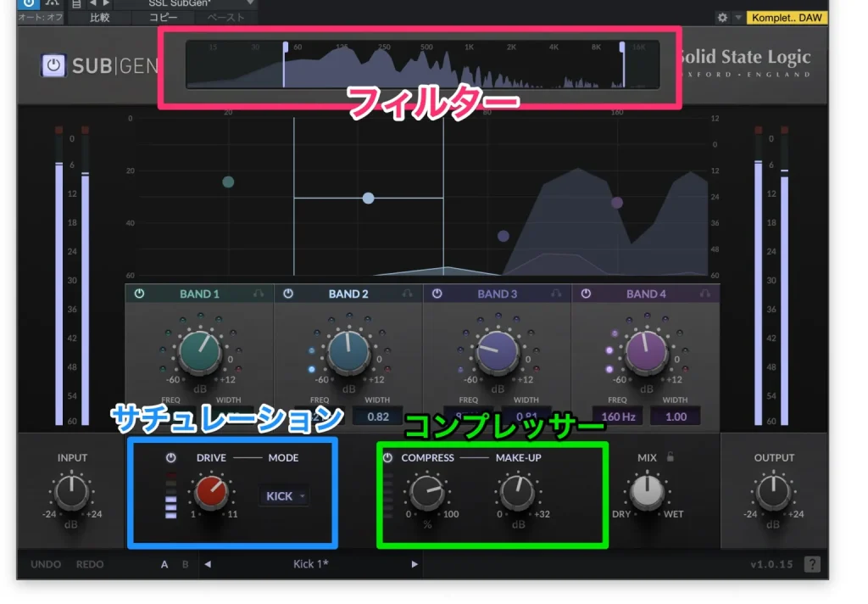Click Band 2 headphone solo icon
This screenshot has height=604, width=868.
[x=408, y=294]
